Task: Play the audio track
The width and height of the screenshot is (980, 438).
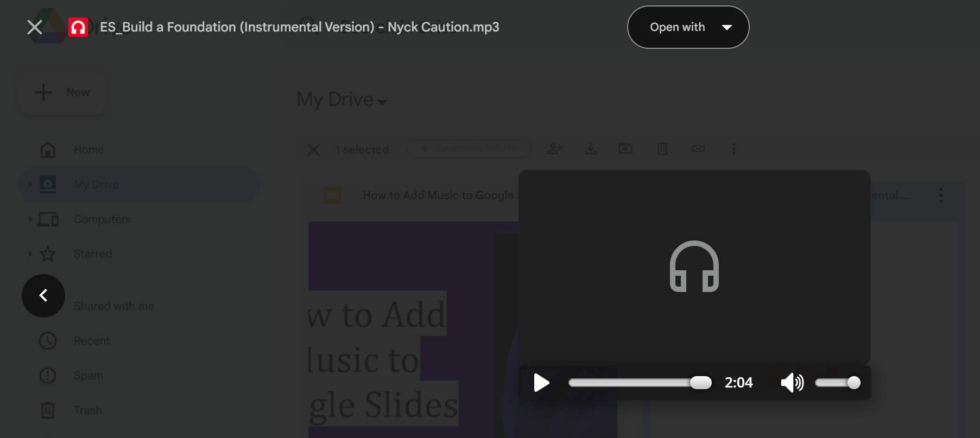Action: click(x=541, y=383)
